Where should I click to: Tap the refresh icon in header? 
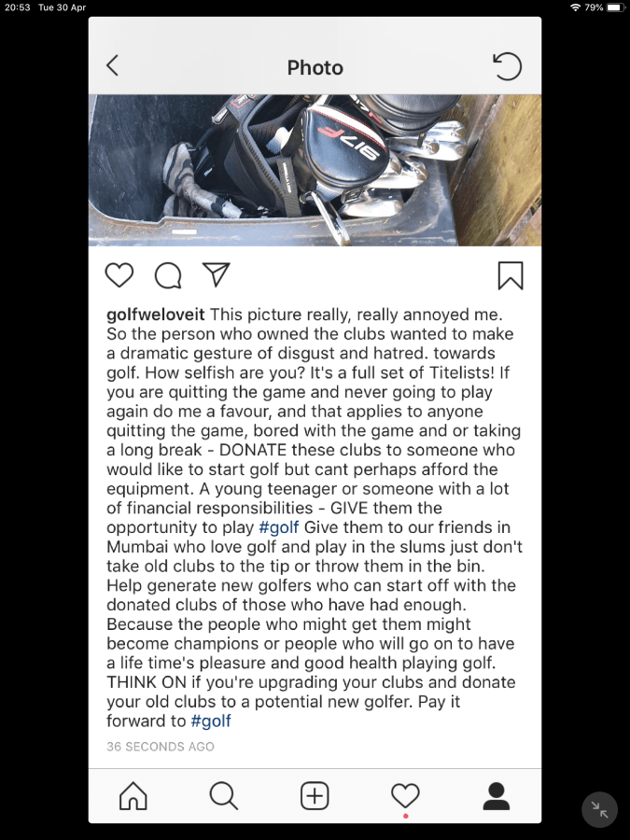click(507, 66)
